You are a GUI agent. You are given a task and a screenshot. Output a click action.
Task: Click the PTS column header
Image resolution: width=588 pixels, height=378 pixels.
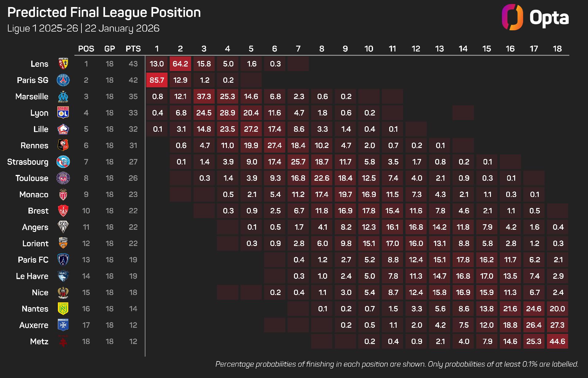133,49
